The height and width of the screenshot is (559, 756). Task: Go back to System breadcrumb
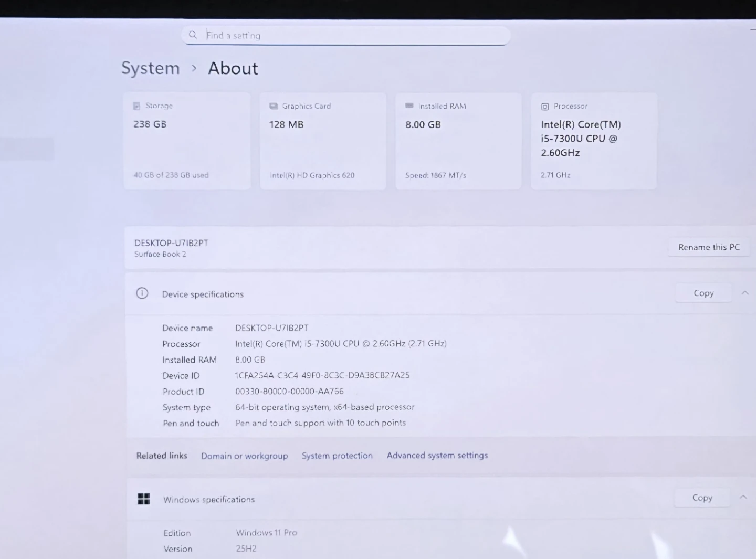coord(150,68)
